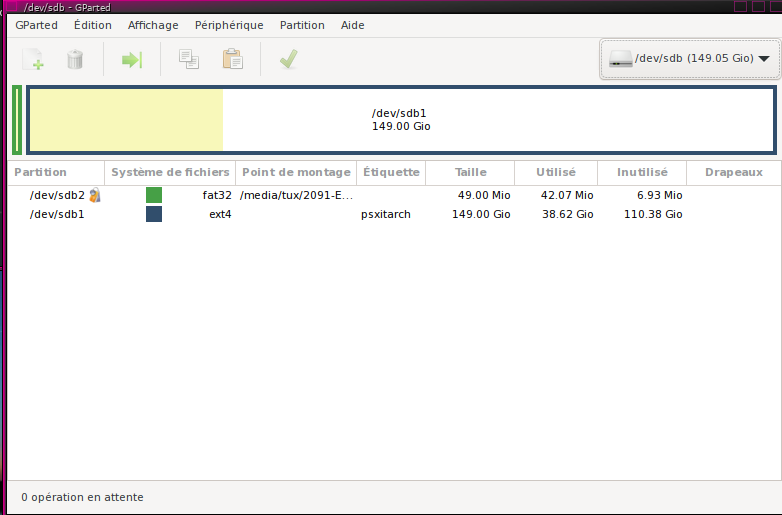
Task: Click the 49.00 Mio size value
Action: (484, 195)
